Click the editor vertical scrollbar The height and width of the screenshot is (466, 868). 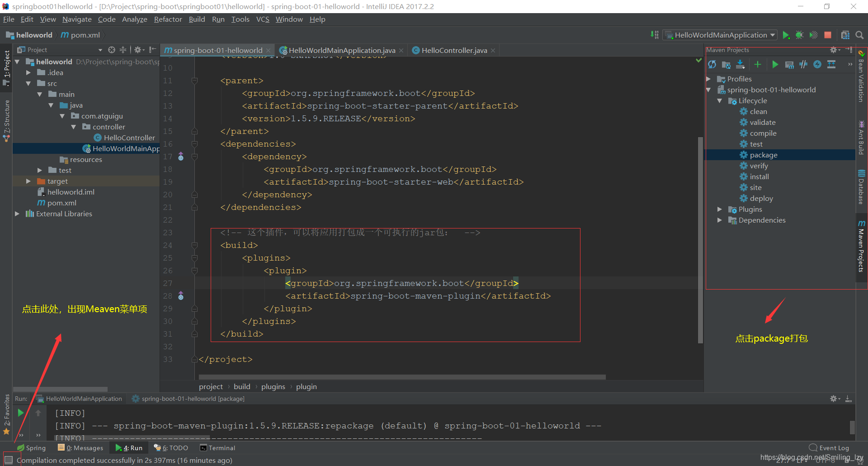[x=700, y=240]
